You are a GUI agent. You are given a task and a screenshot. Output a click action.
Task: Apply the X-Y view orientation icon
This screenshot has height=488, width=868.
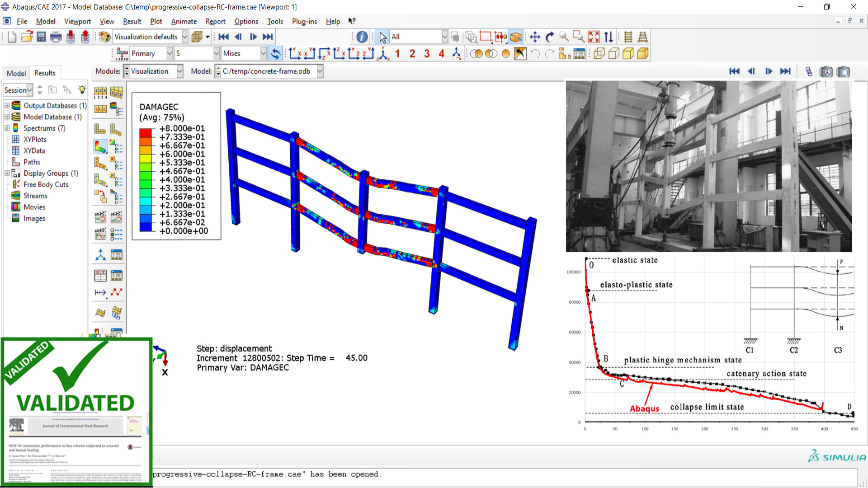click(295, 54)
